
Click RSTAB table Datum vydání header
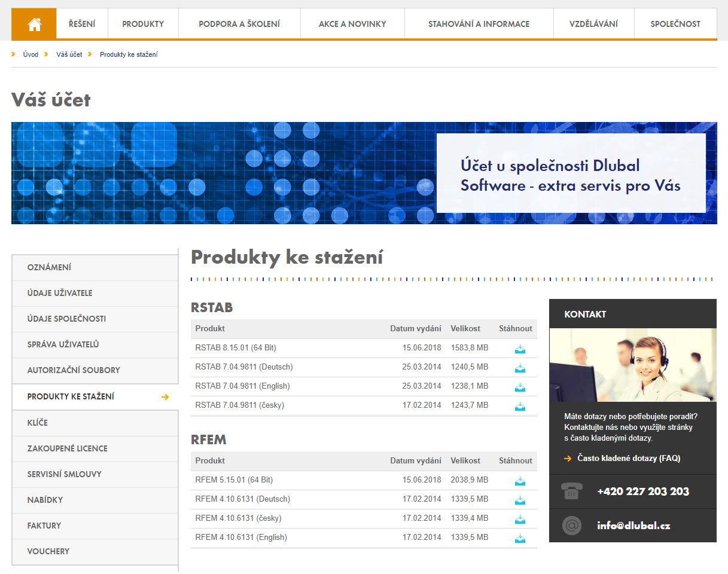tap(416, 328)
